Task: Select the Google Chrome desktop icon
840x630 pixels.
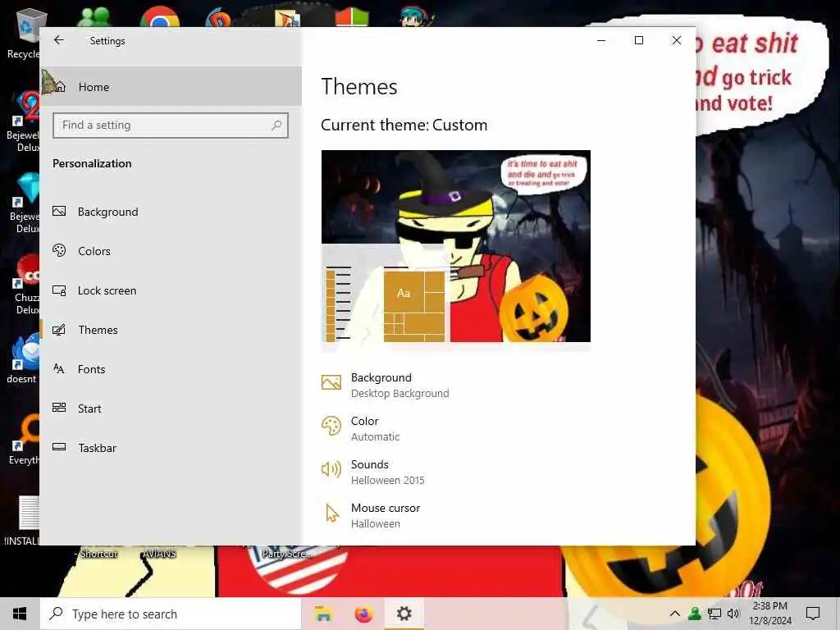Action: tap(160, 16)
